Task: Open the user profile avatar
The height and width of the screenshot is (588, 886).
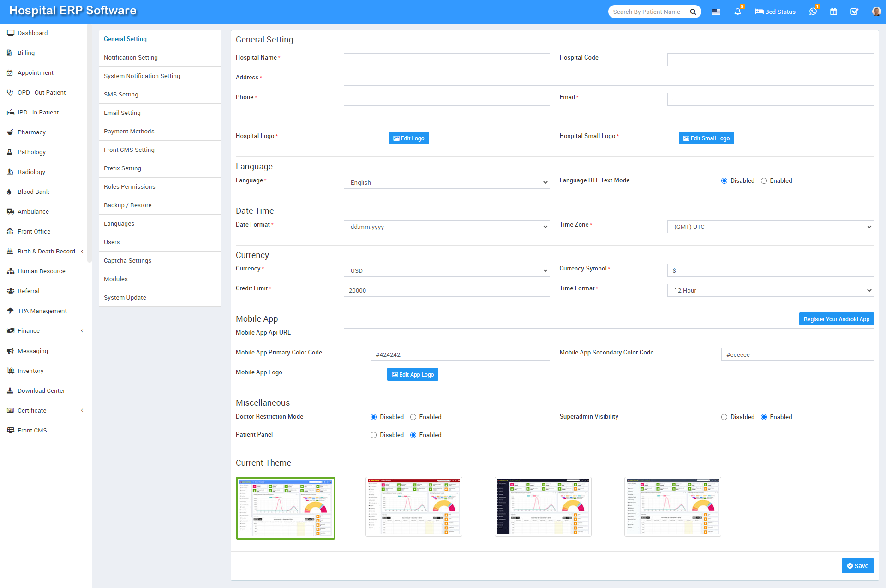Action: (876, 12)
